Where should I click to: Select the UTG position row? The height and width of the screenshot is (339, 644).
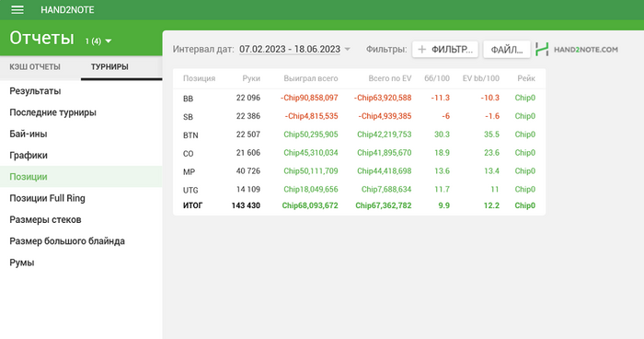359,189
